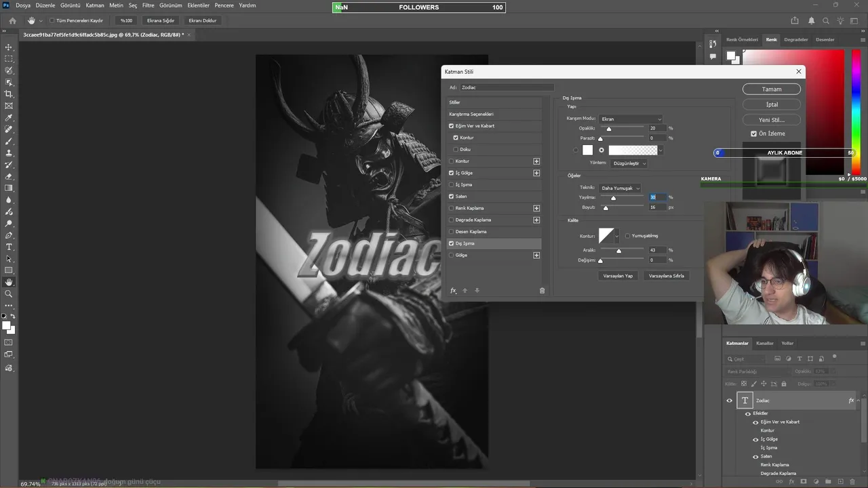
Task: Click Ekrana Sığdır button
Action: tap(161, 20)
